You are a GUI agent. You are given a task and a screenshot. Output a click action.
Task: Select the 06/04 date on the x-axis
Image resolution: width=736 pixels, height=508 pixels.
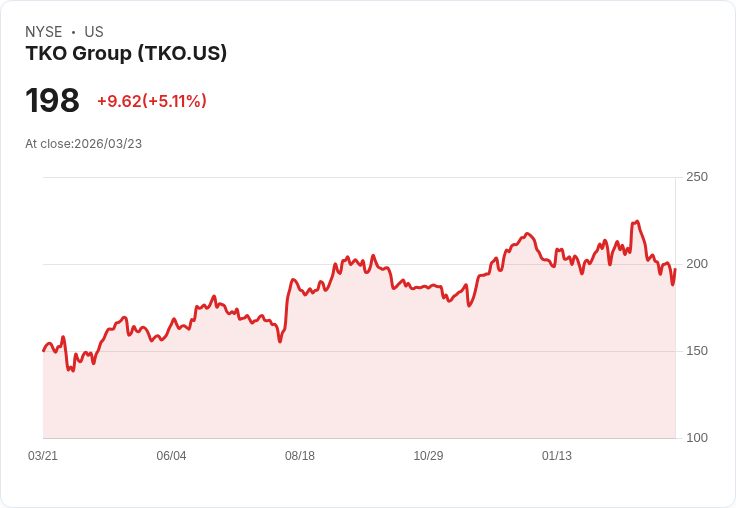(x=171, y=456)
